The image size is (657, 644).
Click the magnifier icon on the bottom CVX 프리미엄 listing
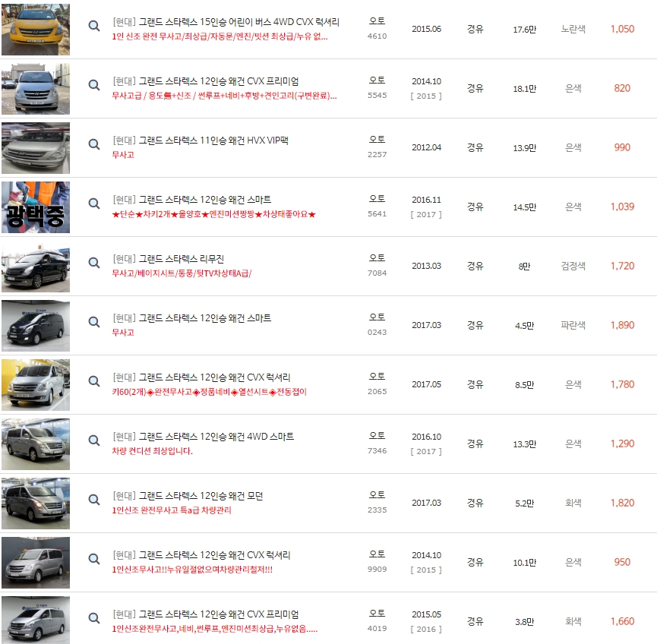coord(93,618)
